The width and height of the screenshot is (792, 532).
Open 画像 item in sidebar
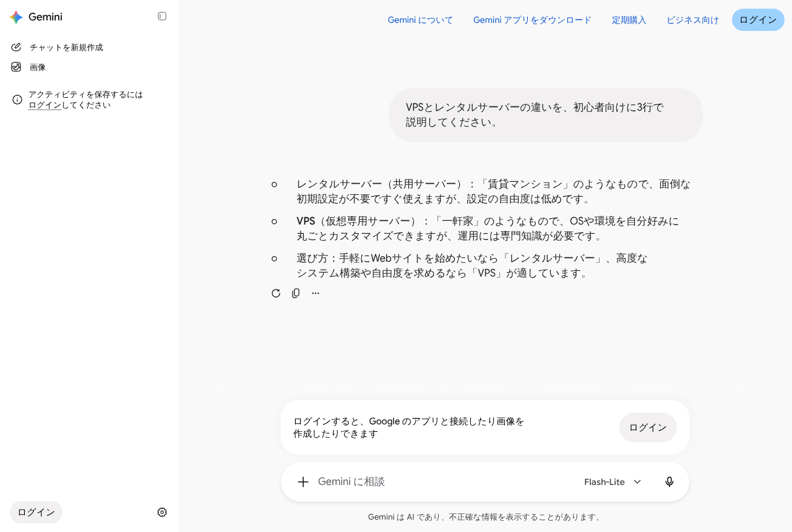coord(38,67)
